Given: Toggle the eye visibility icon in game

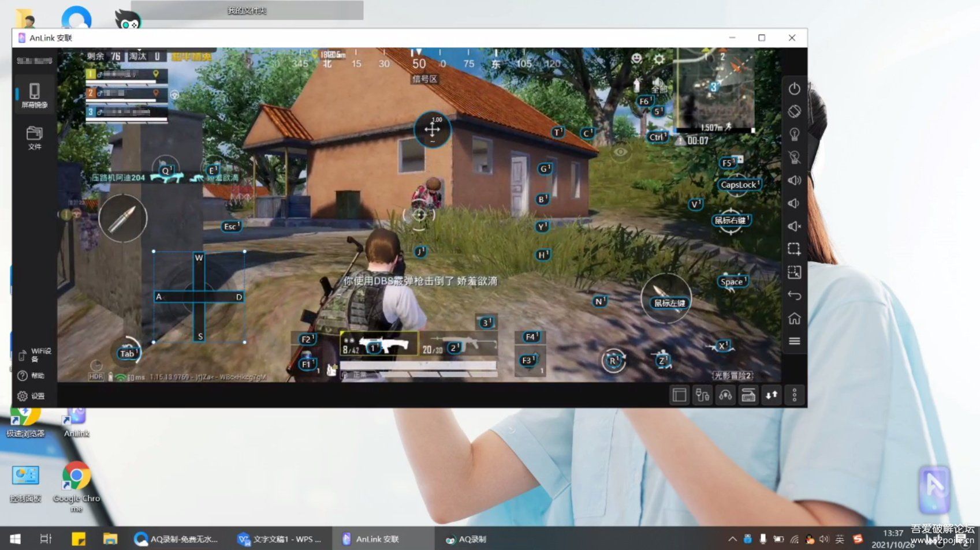Looking at the screenshot, I should pyautogui.click(x=620, y=152).
